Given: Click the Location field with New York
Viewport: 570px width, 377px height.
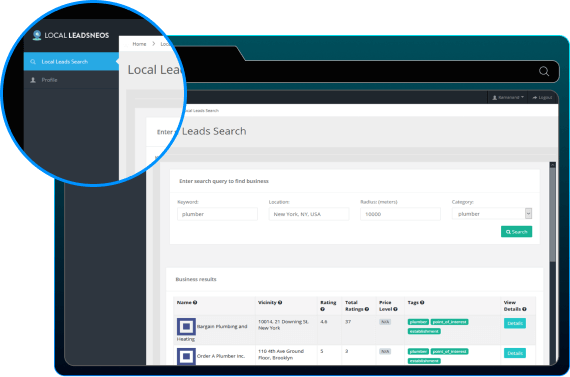Looking at the screenshot, I should (309, 214).
